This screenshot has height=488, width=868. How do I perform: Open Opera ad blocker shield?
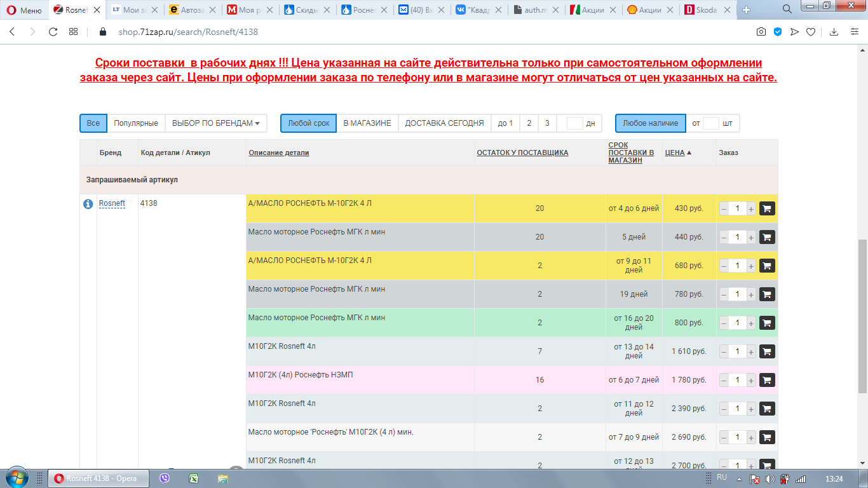[778, 32]
